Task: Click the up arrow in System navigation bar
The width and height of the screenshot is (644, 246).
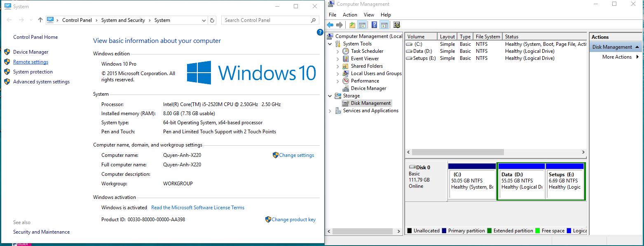Action: coord(40,20)
